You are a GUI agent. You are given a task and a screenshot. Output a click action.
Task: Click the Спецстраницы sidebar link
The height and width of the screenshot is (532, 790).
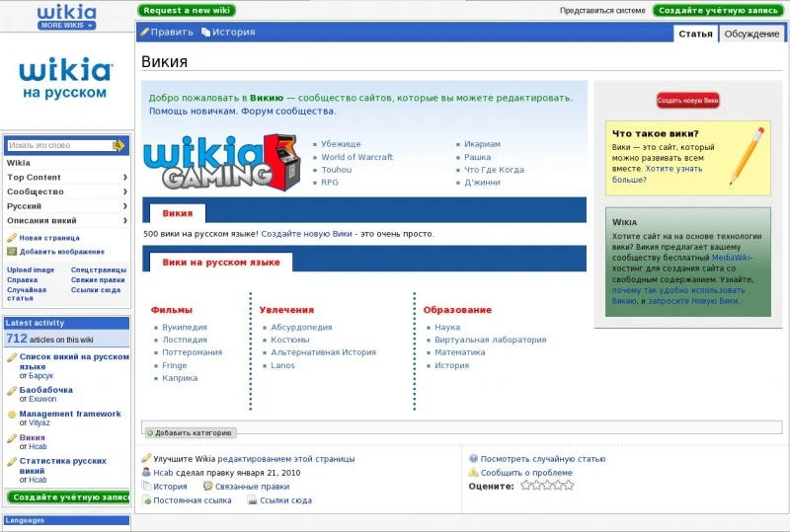(x=98, y=270)
